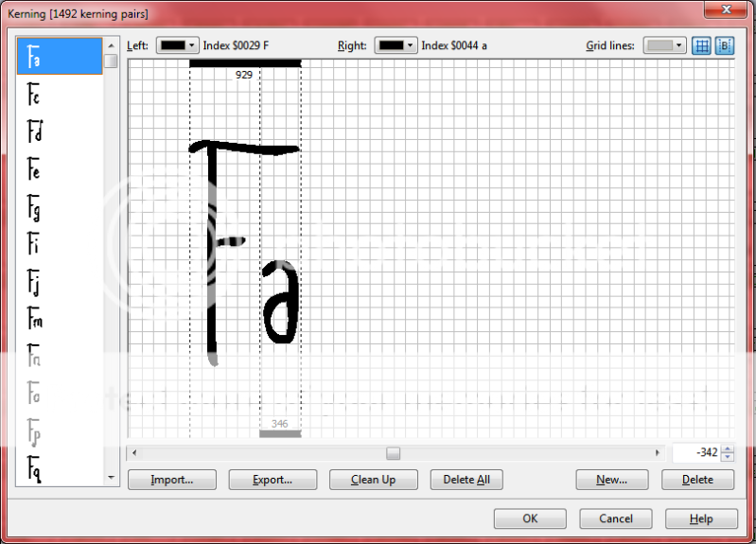Toggle the grid display icon
The image size is (756, 544).
point(701,45)
